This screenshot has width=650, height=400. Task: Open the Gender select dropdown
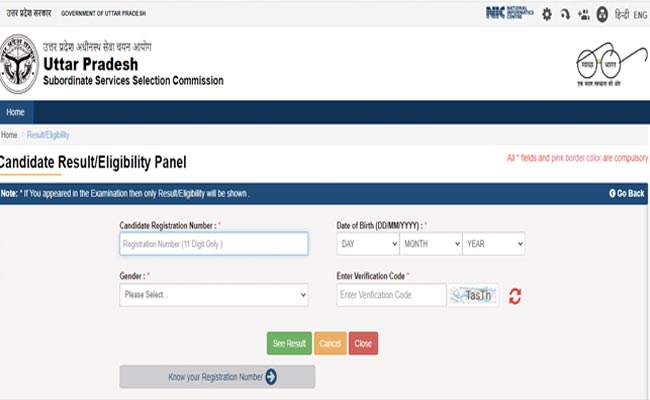[x=213, y=295]
